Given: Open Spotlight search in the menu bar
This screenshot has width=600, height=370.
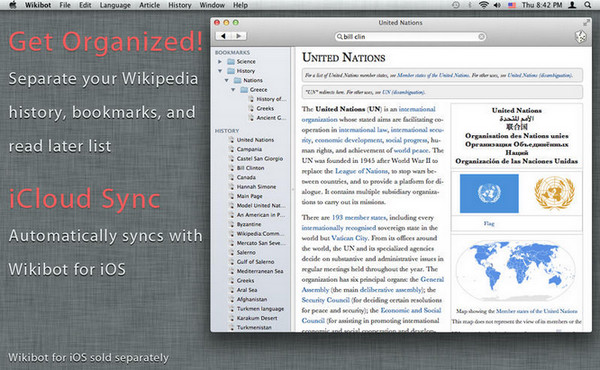Looking at the screenshot, I should [x=588, y=5].
